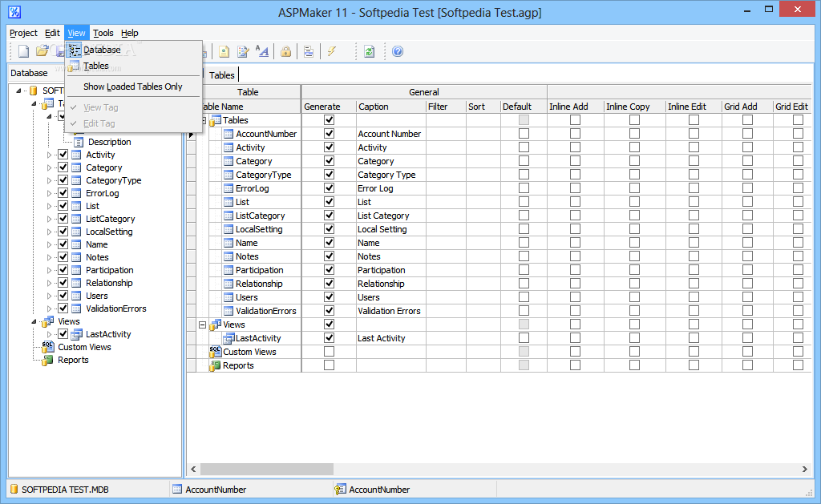Image resolution: width=821 pixels, height=504 pixels.
Task: Click the Grid Add column header
Action: pos(748,107)
